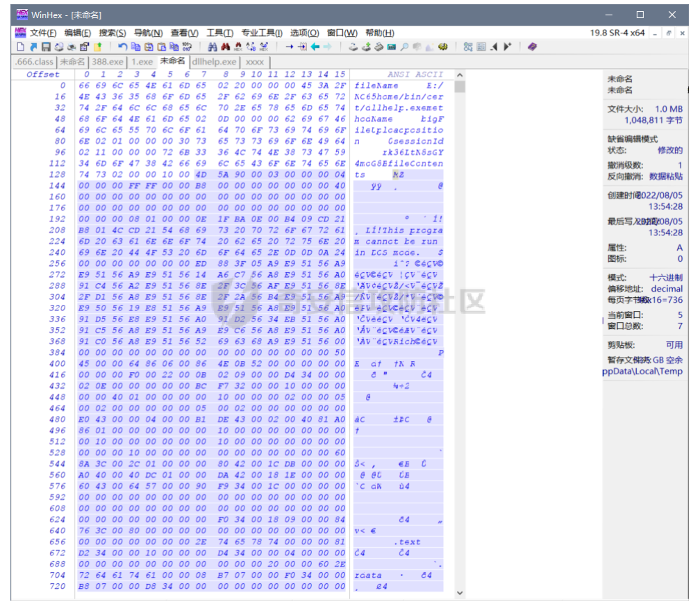The width and height of the screenshot is (700, 602).
Task: Click the Modify Data 101/010 icon
Action: click(187, 47)
